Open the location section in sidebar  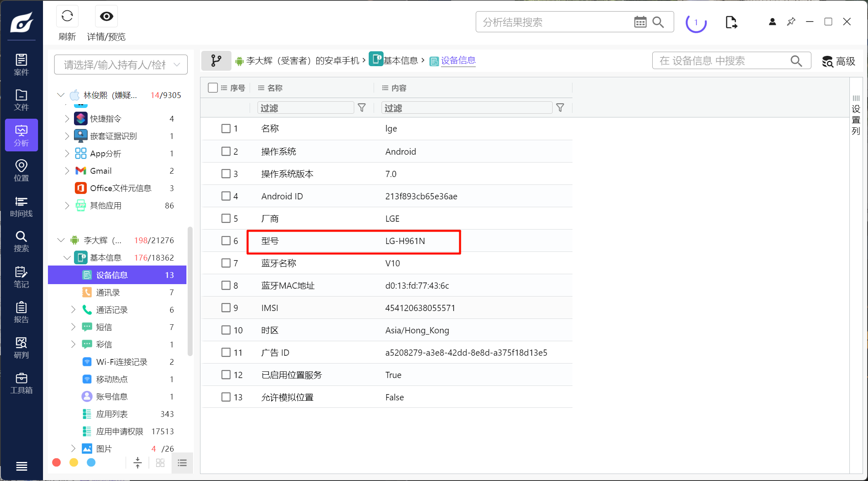[21, 171]
